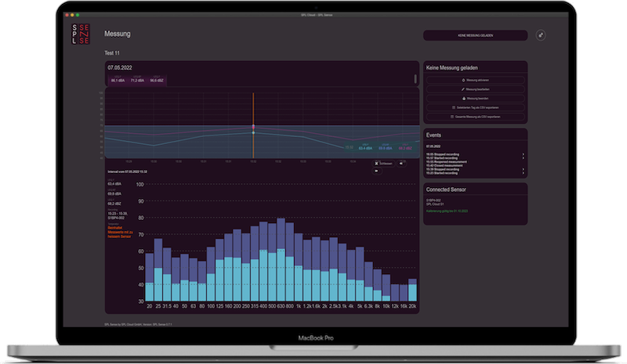
Task: Export entire measurement as CSV
Action: pos(475,117)
